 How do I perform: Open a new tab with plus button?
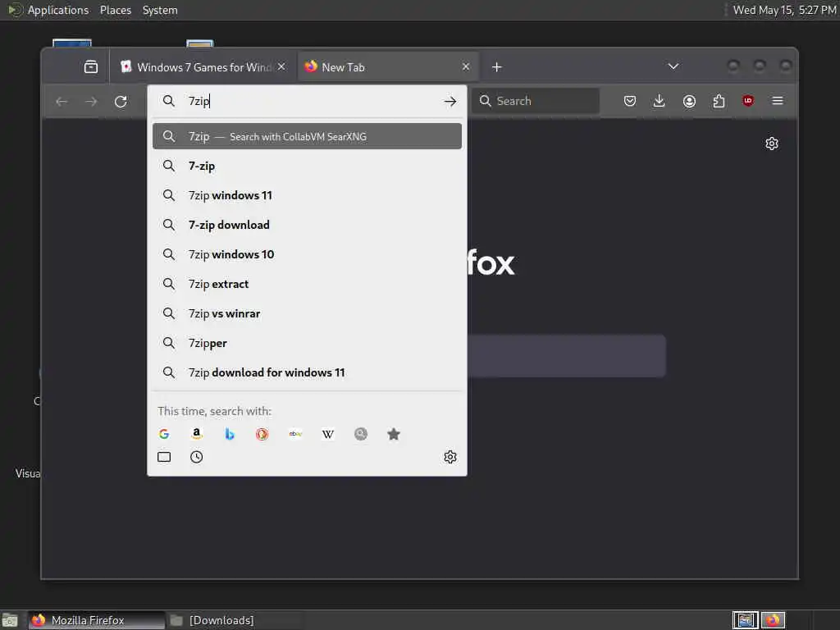[496, 67]
